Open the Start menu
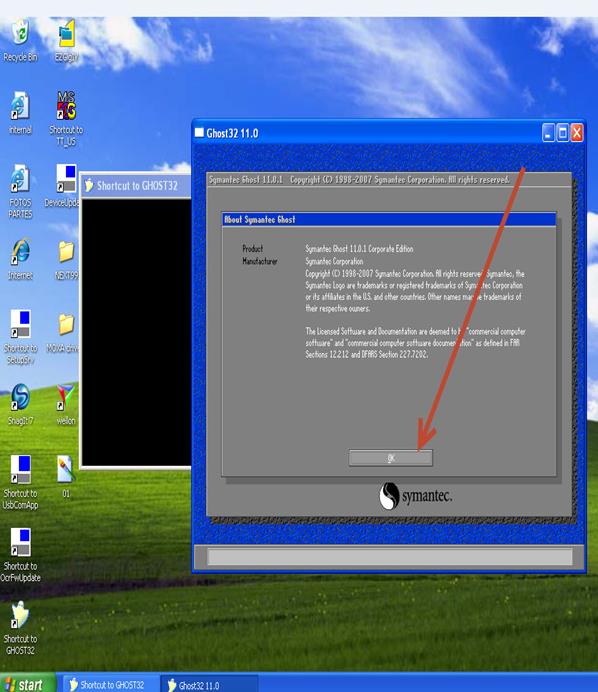 click(x=28, y=684)
